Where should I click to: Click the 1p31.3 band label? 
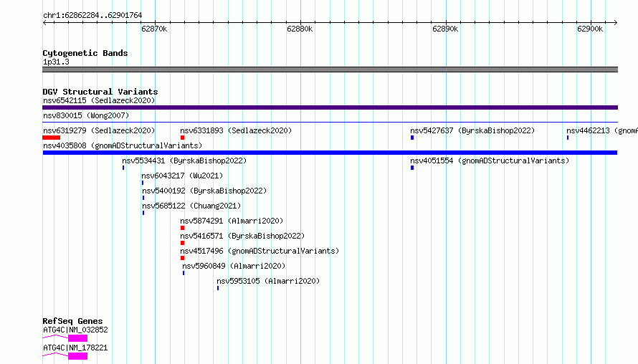[x=56, y=62]
